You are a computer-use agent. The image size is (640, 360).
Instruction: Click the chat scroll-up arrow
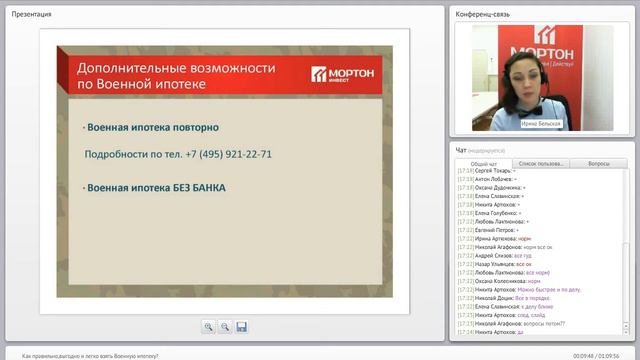coord(626,325)
